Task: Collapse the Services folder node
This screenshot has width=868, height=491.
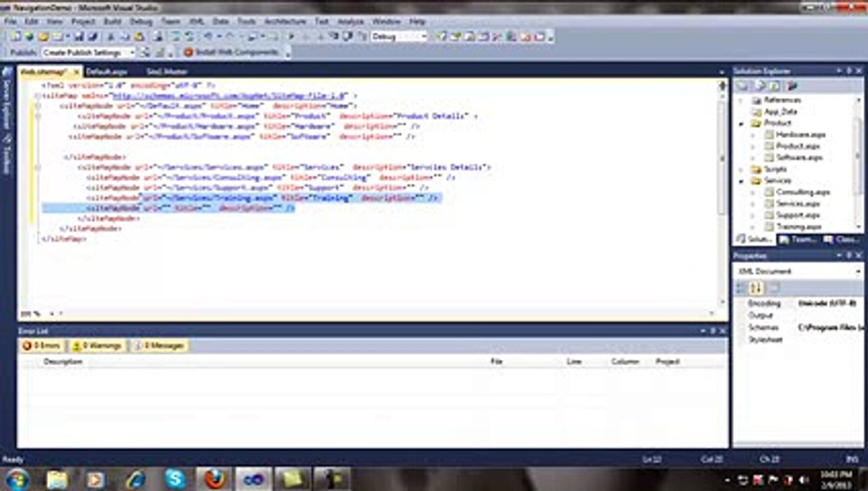Action: pyautogui.click(x=742, y=181)
